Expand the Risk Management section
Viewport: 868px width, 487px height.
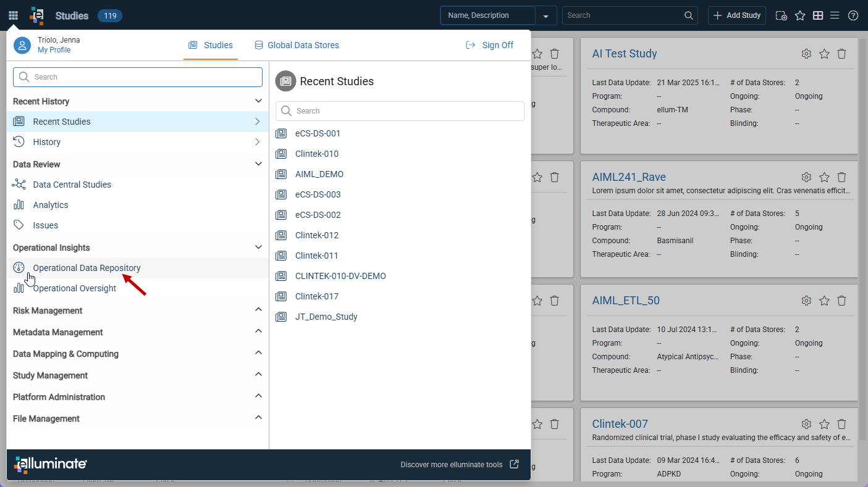tap(258, 310)
